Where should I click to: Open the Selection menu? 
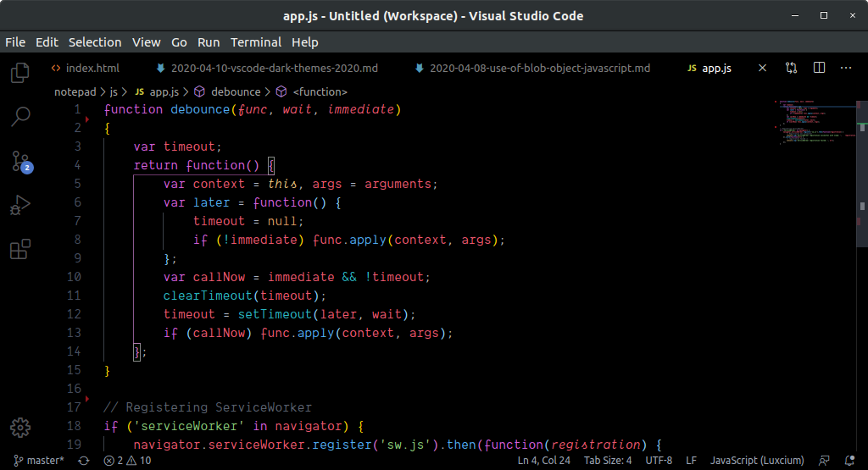pyautogui.click(x=95, y=42)
